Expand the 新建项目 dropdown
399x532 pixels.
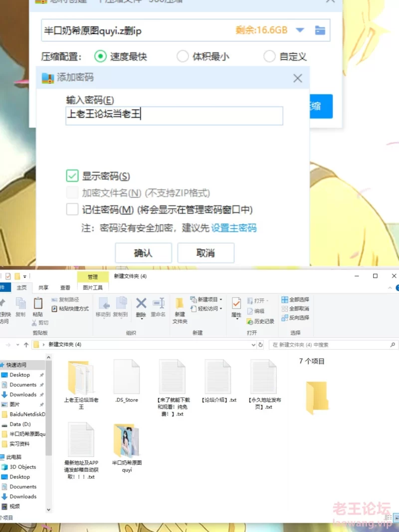pos(206,299)
